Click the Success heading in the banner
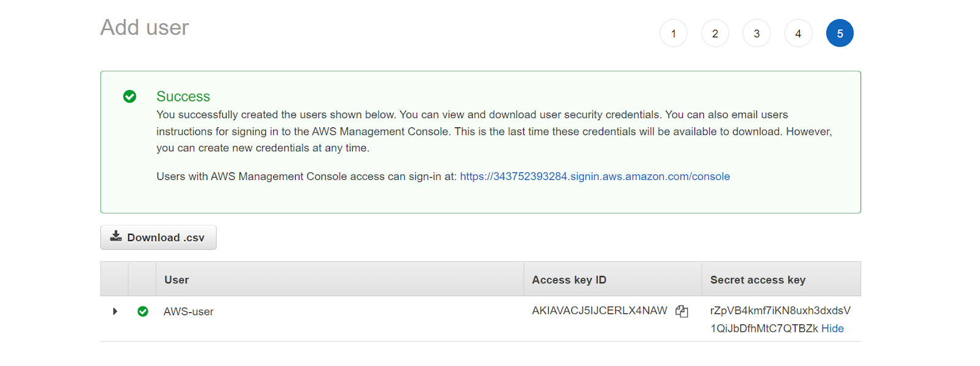 pyautogui.click(x=183, y=97)
